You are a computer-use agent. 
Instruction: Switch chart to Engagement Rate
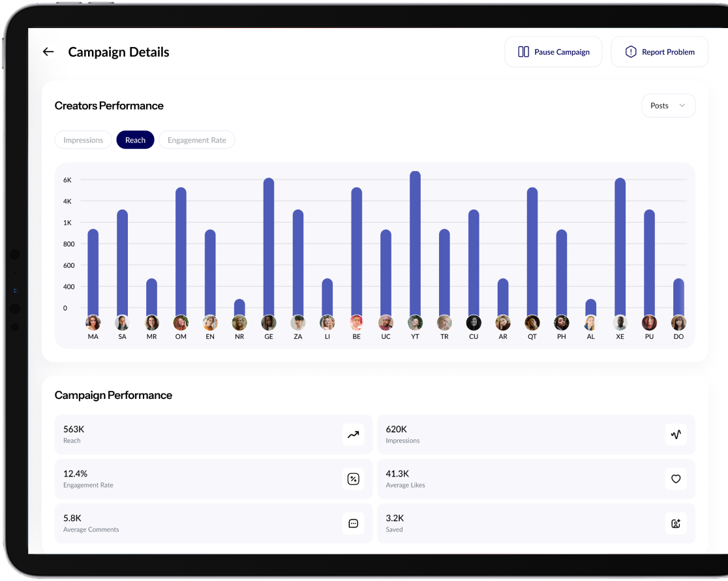coord(196,140)
